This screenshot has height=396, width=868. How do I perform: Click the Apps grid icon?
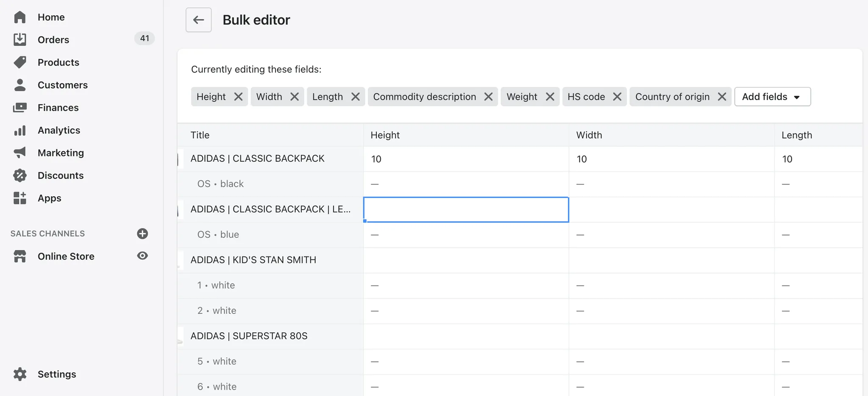(20, 198)
